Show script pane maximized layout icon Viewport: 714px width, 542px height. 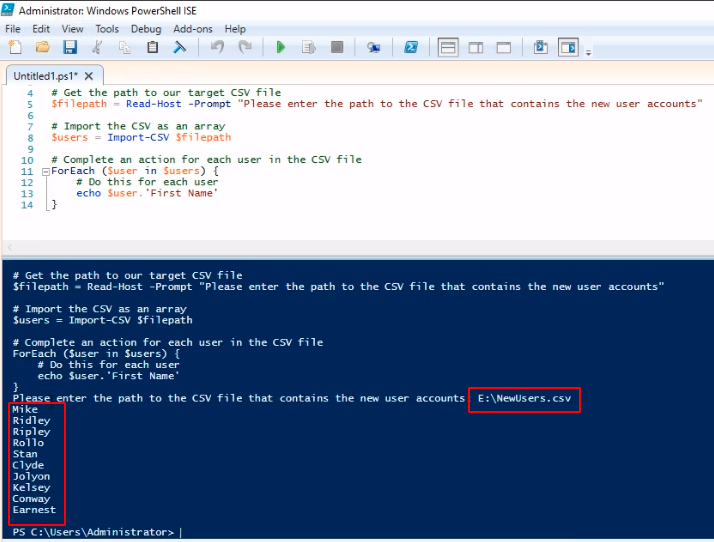click(x=504, y=47)
